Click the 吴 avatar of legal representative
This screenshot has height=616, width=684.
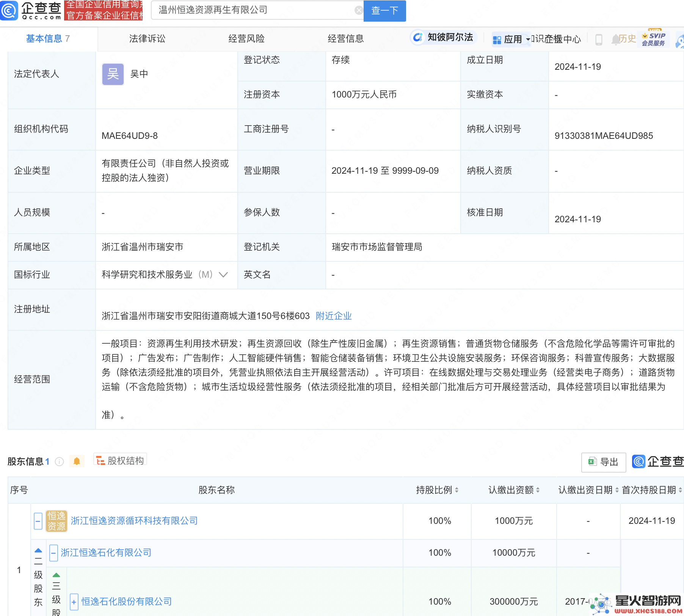[113, 74]
